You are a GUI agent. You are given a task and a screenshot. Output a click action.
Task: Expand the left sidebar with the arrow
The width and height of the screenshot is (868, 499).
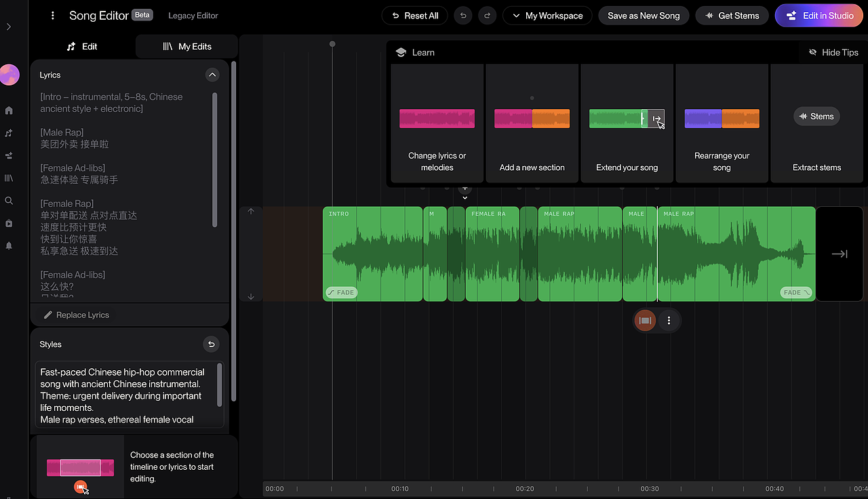click(9, 26)
